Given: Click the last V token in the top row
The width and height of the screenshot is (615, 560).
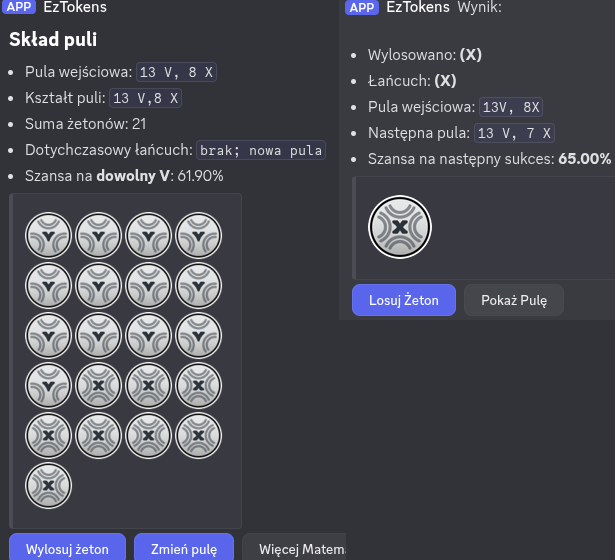Looking at the screenshot, I should pos(198,236).
